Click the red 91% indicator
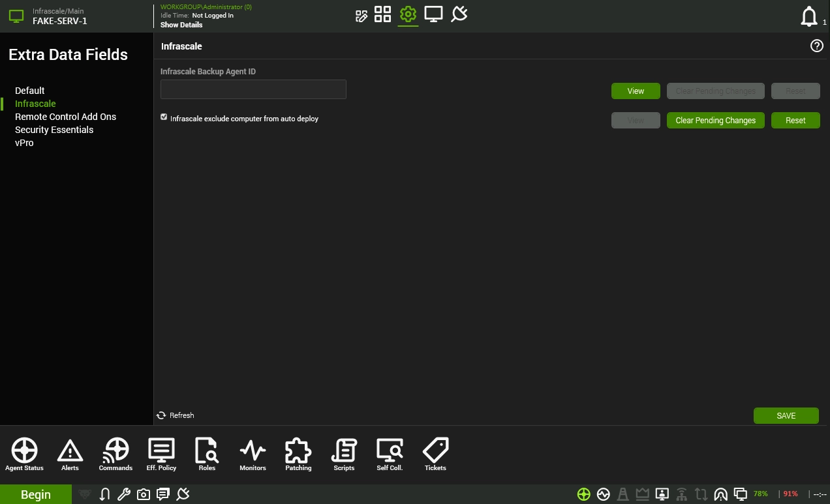This screenshot has width=830, height=504. pyautogui.click(x=790, y=494)
